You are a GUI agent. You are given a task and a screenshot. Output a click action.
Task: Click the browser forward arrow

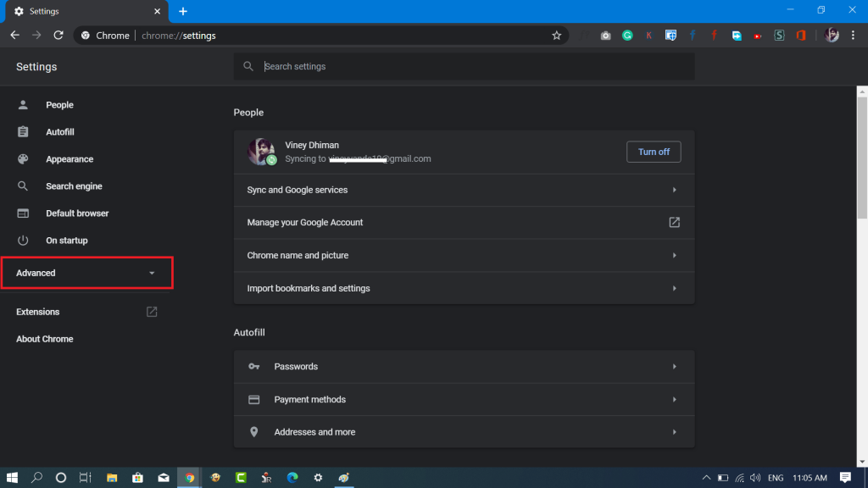[x=36, y=36]
